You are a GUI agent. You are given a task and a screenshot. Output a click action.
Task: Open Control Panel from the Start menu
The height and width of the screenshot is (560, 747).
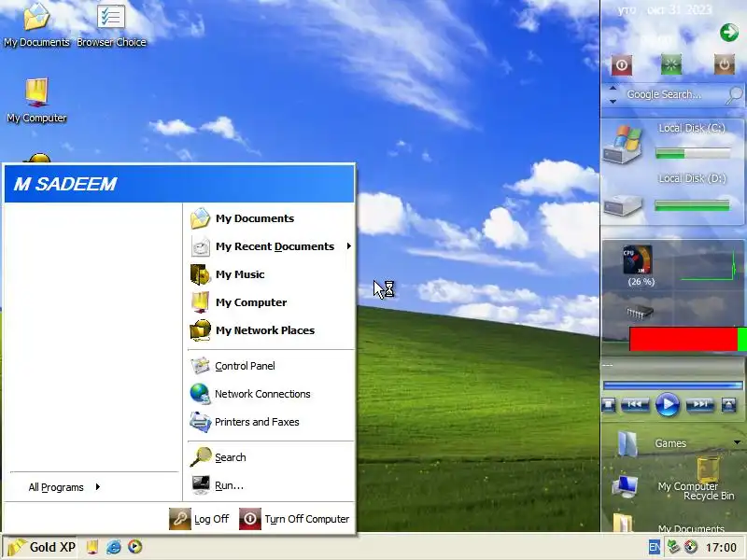click(x=271, y=366)
